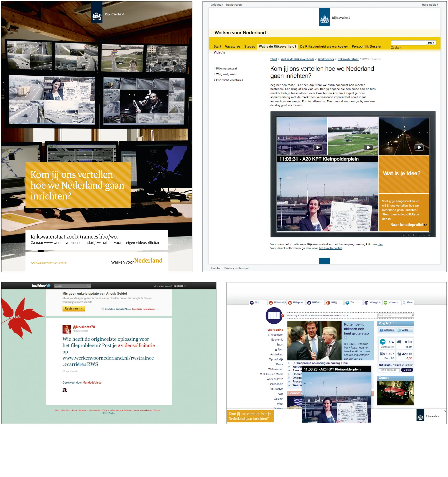Click the @Noukster78 profile avatar
448x477 pixels.
(x=66, y=329)
